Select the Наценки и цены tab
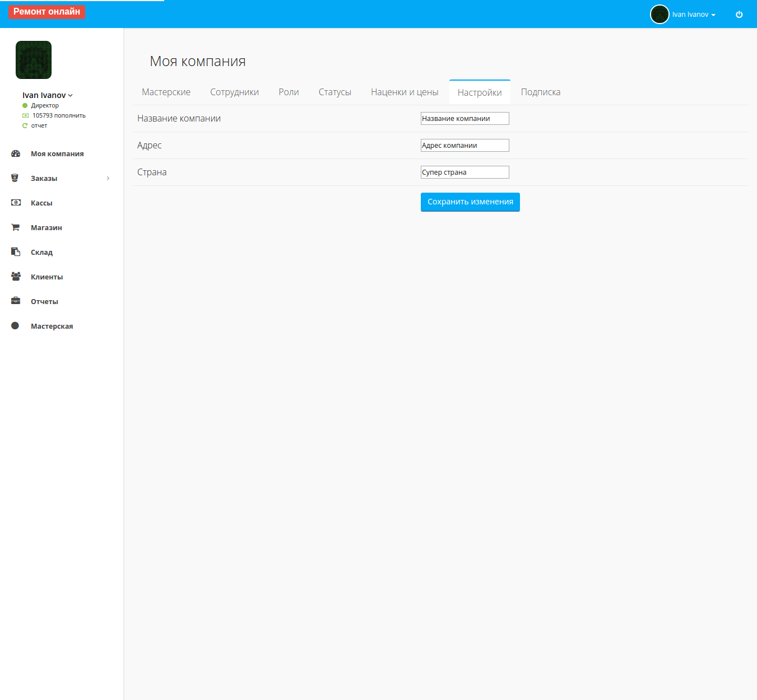Viewport: 757px width, 700px height. (x=405, y=92)
